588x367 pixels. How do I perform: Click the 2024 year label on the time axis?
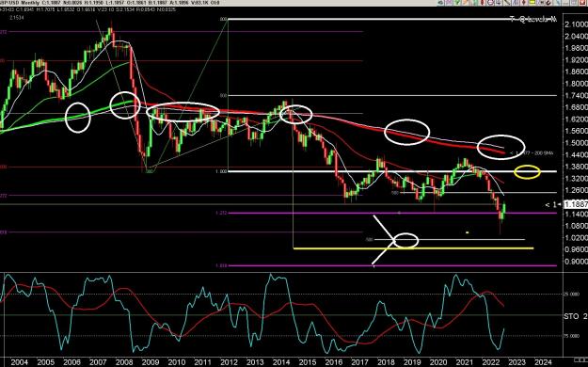coord(543,362)
